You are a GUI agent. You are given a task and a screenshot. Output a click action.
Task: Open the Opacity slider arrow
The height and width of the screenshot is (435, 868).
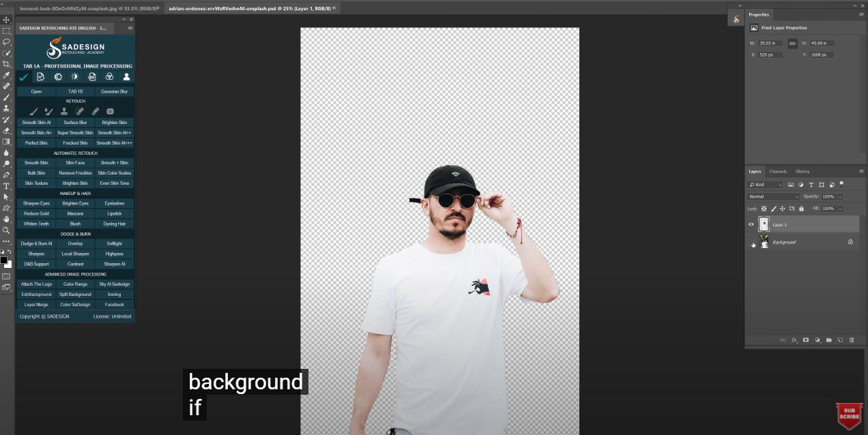click(840, 196)
